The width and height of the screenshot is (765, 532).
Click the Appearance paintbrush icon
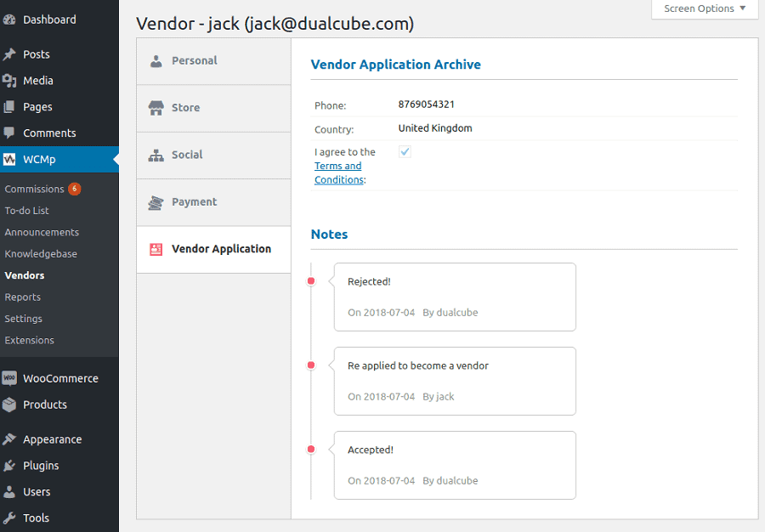(x=9, y=439)
